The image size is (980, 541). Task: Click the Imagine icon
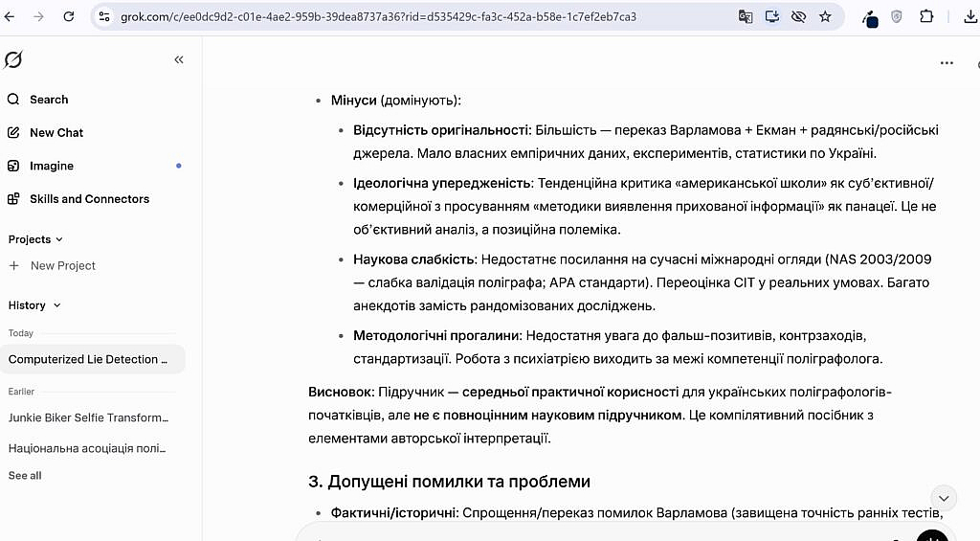(x=13, y=166)
